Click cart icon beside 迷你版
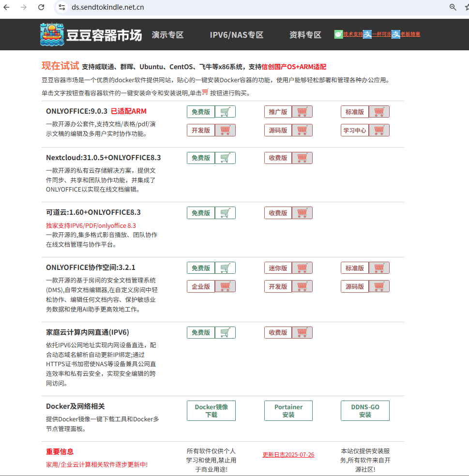Viewport: 469px width, 476px height. click(302, 268)
